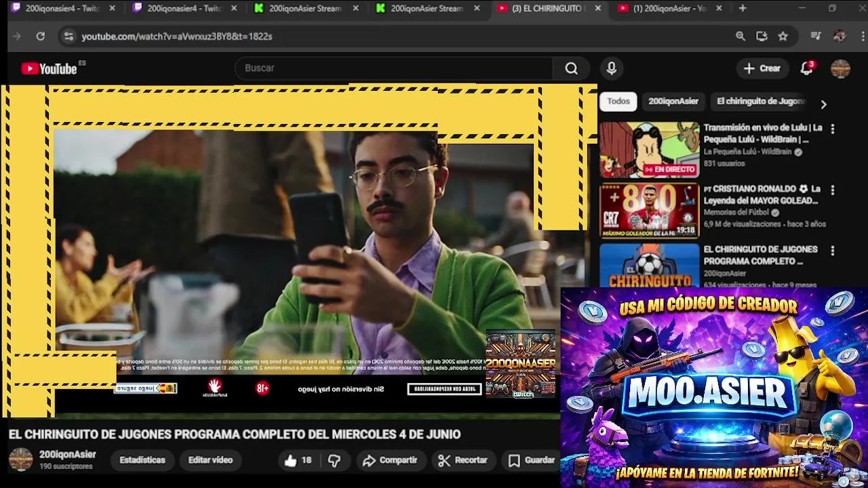Click the like count '18'
The image size is (868, 488).
pyautogui.click(x=307, y=460)
